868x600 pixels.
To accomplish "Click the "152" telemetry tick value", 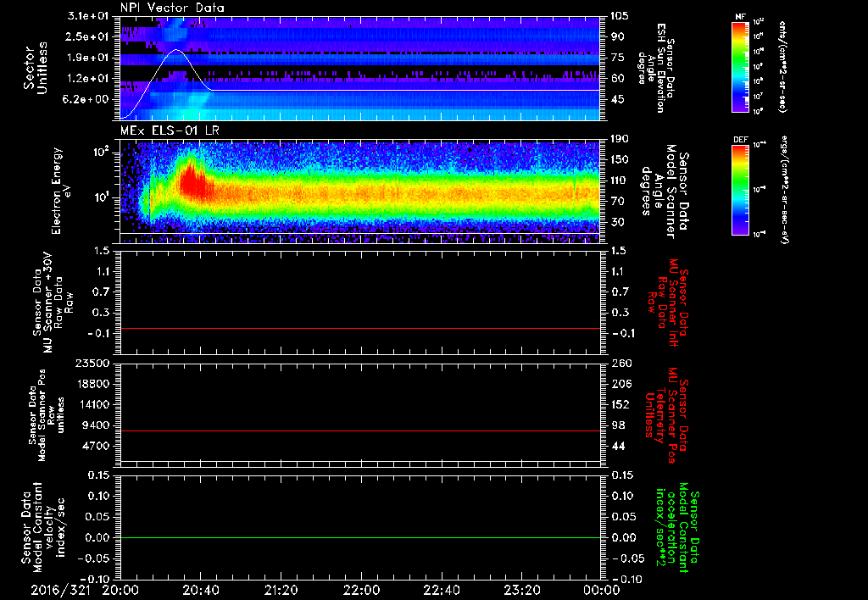I will pos(620,404).
